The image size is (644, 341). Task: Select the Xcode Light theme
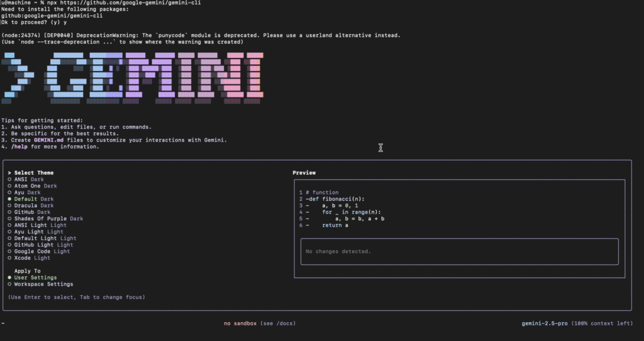(29, 259)
